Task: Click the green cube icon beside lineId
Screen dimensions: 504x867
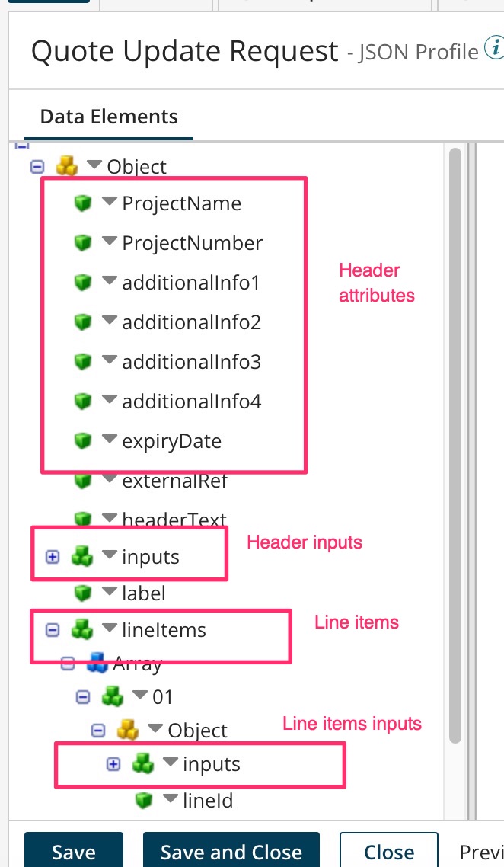Action: pyautogui.click(x=142, y=801)
